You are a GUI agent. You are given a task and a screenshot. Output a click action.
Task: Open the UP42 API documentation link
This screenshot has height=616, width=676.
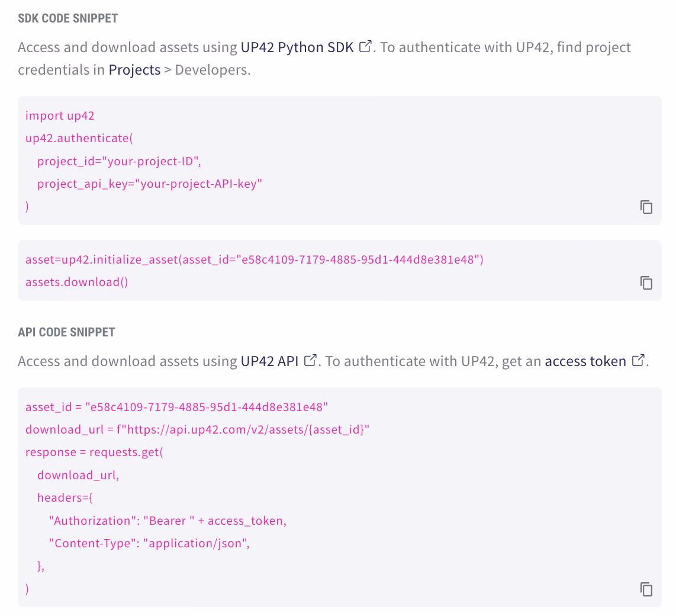tap(269, 361)
